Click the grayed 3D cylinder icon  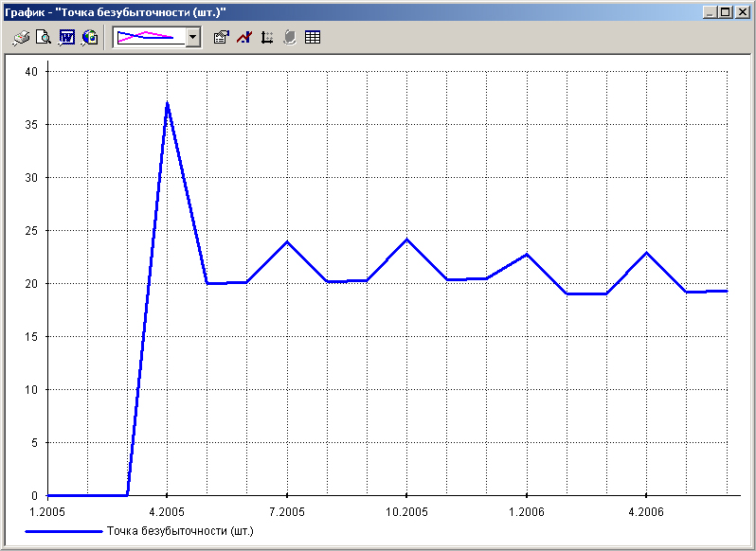click(x=290, y=38)
